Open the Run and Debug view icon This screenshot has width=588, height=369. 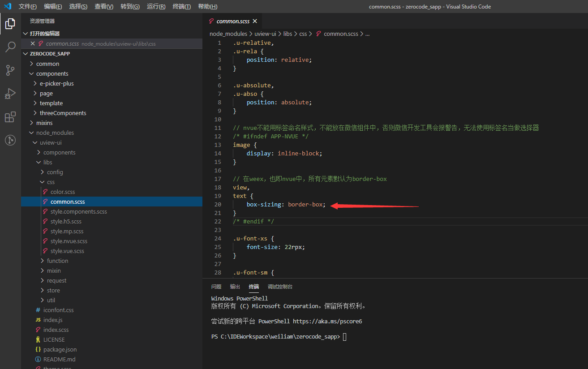tap(10, 94)
